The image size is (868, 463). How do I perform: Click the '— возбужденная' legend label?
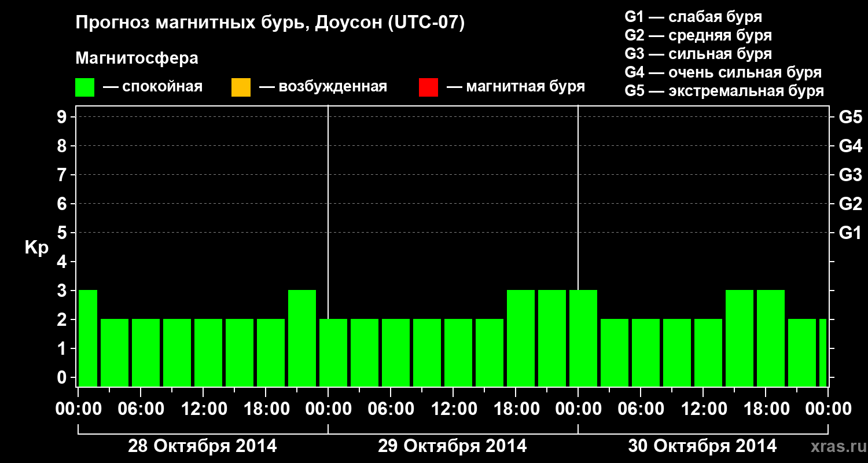point(323,87)
